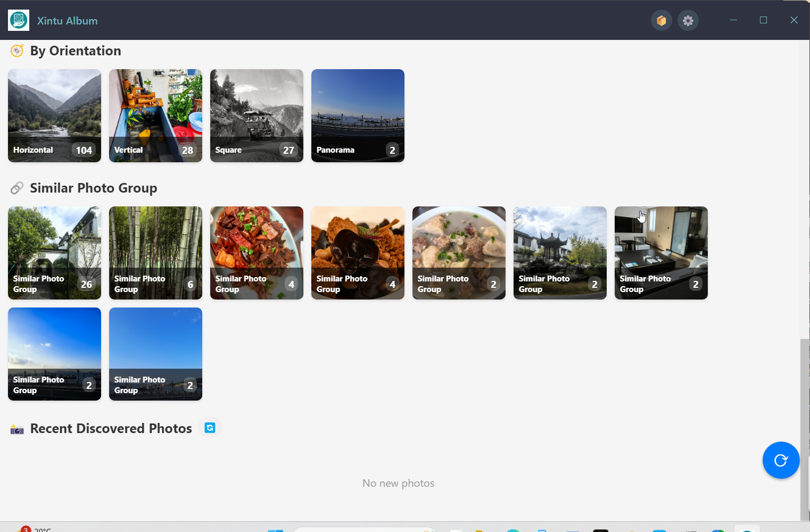This screenshot has width=810, height=532.
Task: Refresh the Recent Discovered Photos section
Action: (x=210, y=428)
